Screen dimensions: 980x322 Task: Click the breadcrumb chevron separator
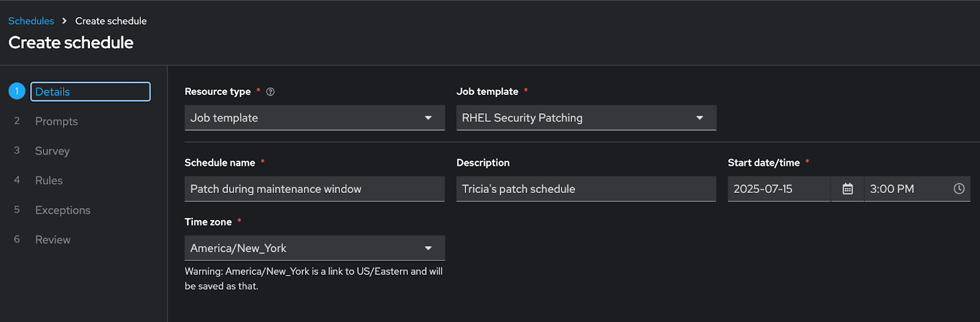tap(64, 21)
